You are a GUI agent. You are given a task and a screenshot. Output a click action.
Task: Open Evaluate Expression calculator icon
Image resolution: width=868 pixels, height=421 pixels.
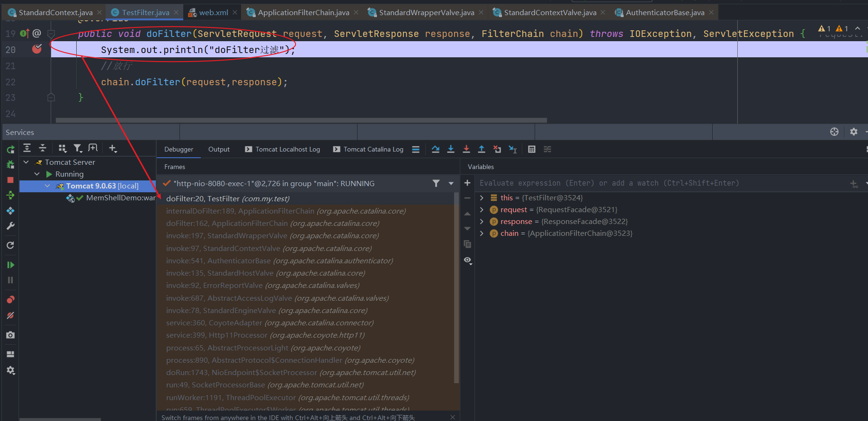pyautogui.click(x=532, y=149)
